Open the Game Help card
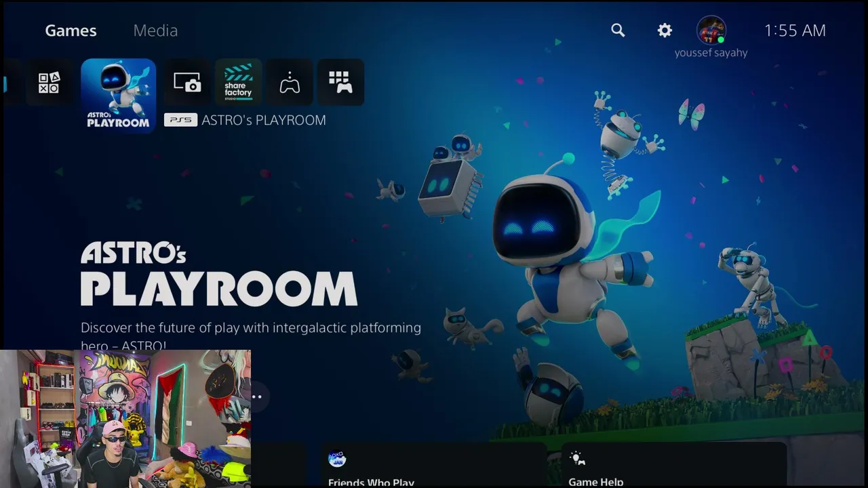Image resolution: width=868 pixels, height=488 pixels. [x=674, y=466]
